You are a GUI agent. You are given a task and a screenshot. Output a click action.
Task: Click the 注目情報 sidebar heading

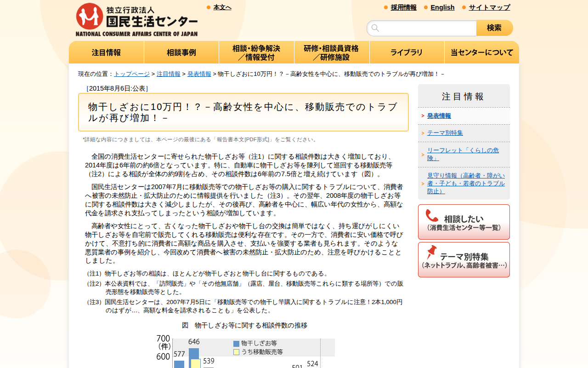click(463, 97)
